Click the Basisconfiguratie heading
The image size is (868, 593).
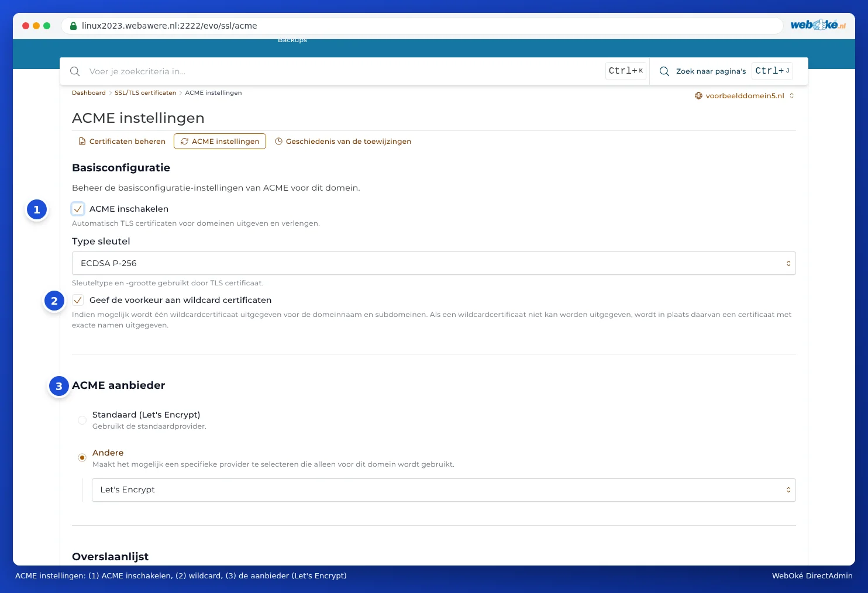pos(121,168)
